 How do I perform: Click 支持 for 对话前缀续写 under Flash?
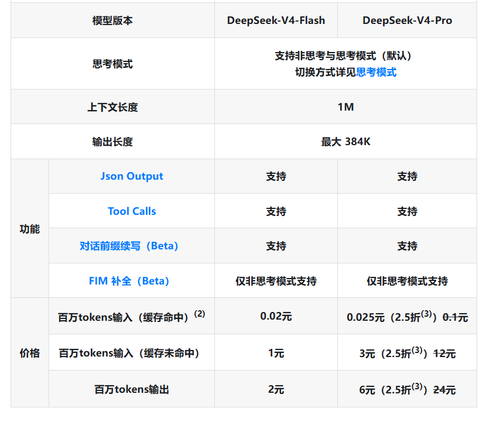(276, 246)
